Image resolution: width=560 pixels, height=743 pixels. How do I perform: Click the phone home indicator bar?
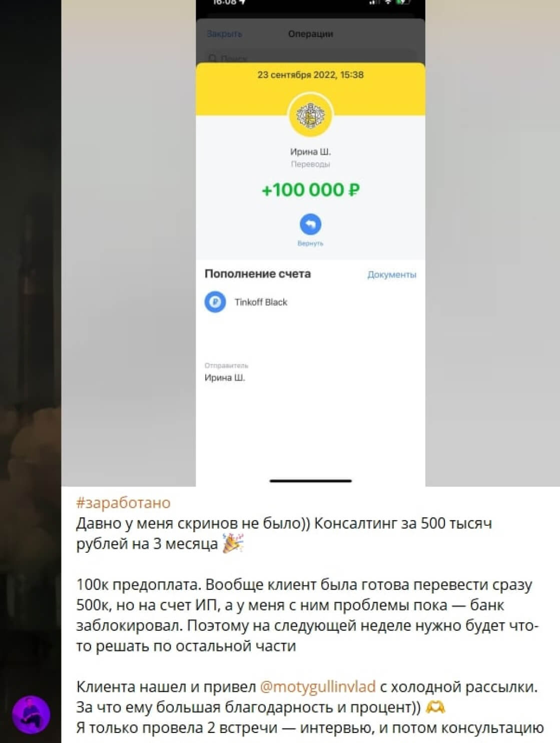click(x=310, y=481)
